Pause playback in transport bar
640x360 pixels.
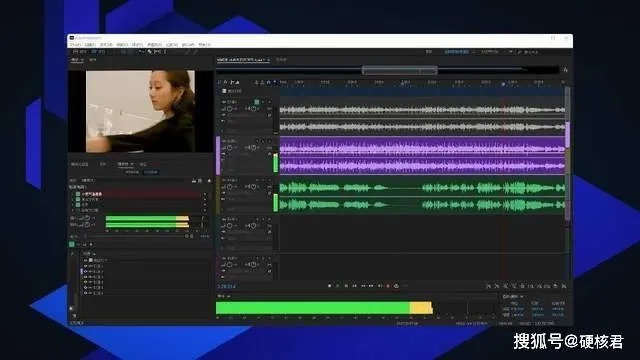pos(346,286)
